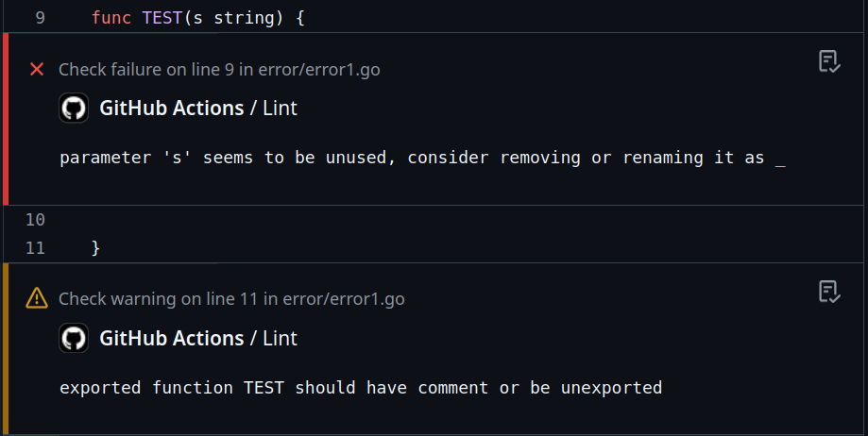Click the 'func' keyword on line 9
Image resolution: width=868 pixels, height=436 pixels.
point(111,18)
